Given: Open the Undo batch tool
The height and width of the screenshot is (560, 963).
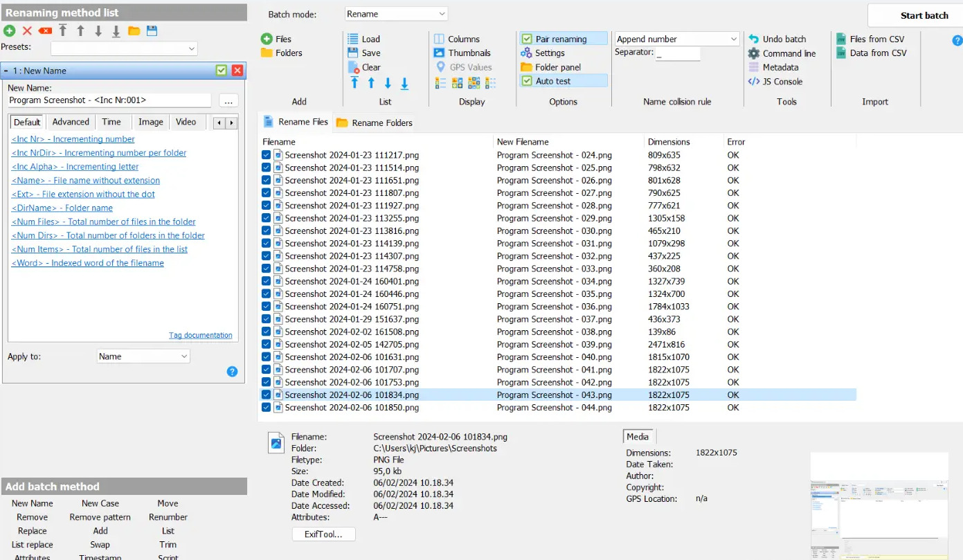Looking at the screenshot, I should (777, 39).
